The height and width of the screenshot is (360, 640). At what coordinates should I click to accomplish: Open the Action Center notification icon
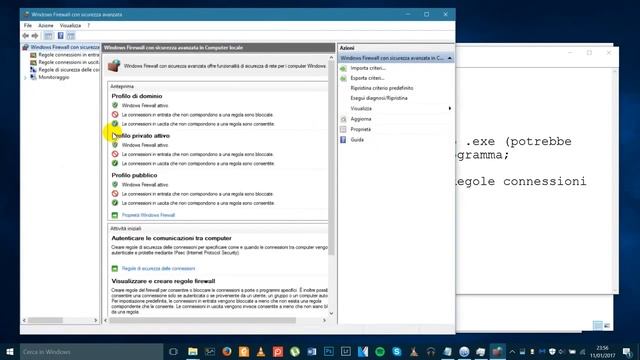(627, 351)
